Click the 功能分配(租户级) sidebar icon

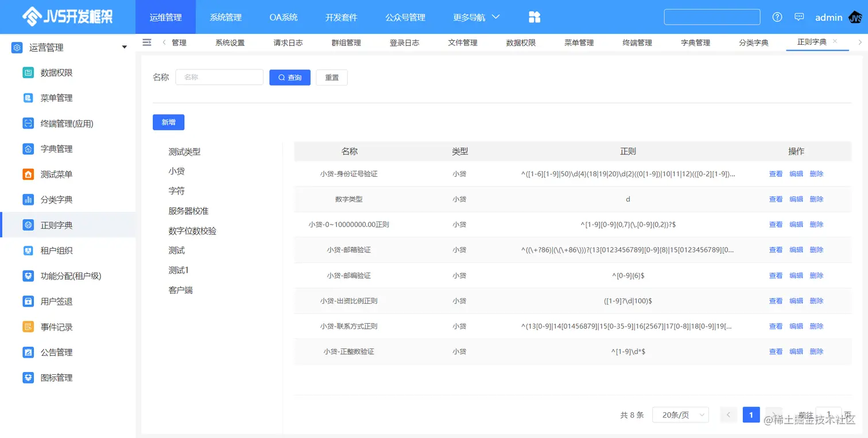pyautogui.click(x=28, y=276)
